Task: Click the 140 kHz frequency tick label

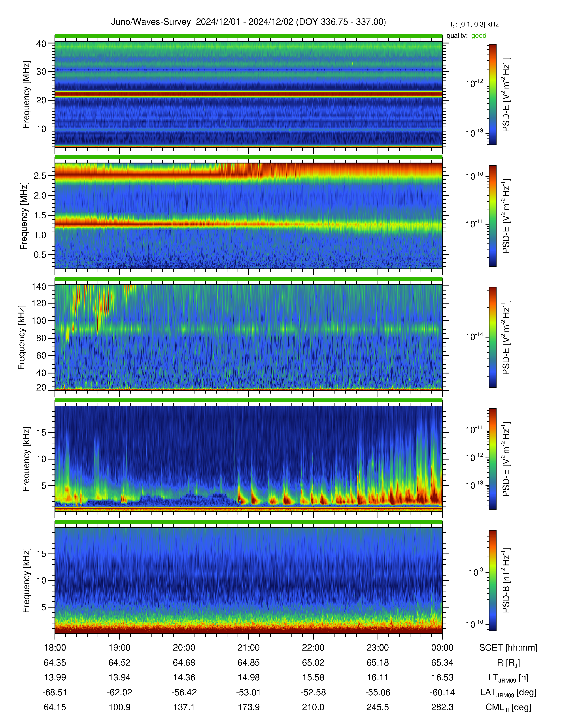Action: (39, 286)
